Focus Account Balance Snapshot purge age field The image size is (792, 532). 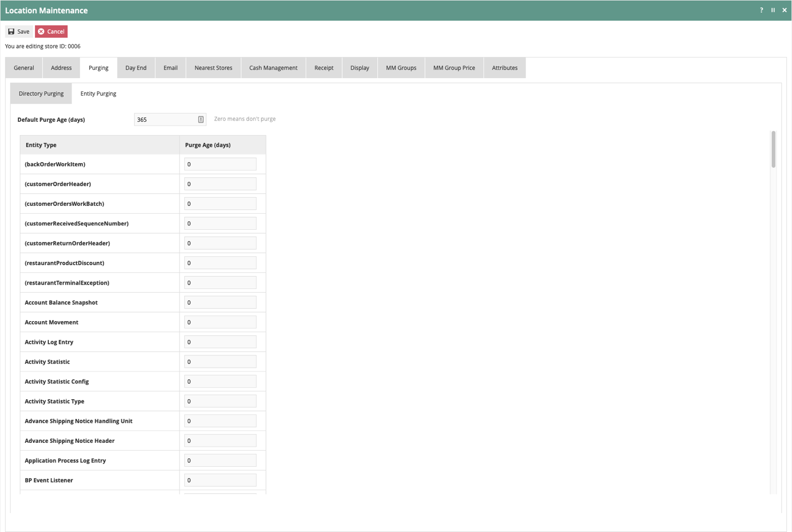(x=220, y=302)
